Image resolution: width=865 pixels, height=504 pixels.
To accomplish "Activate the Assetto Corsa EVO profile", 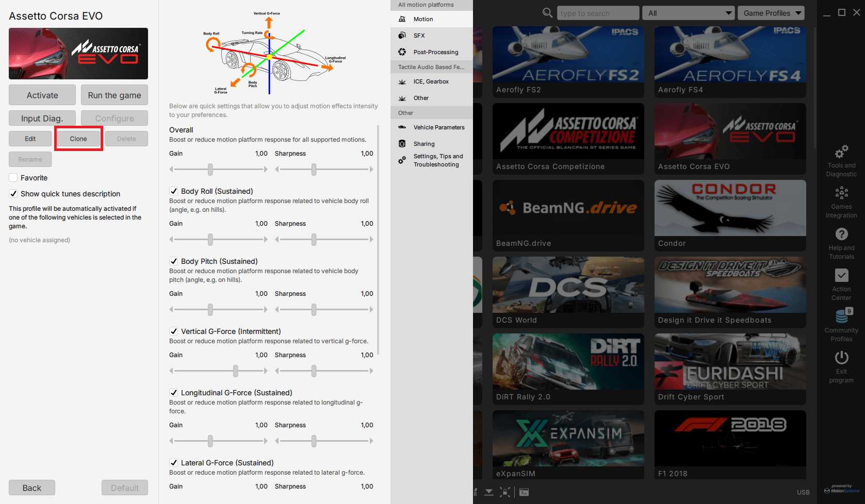I will click(x=42, y=95).
